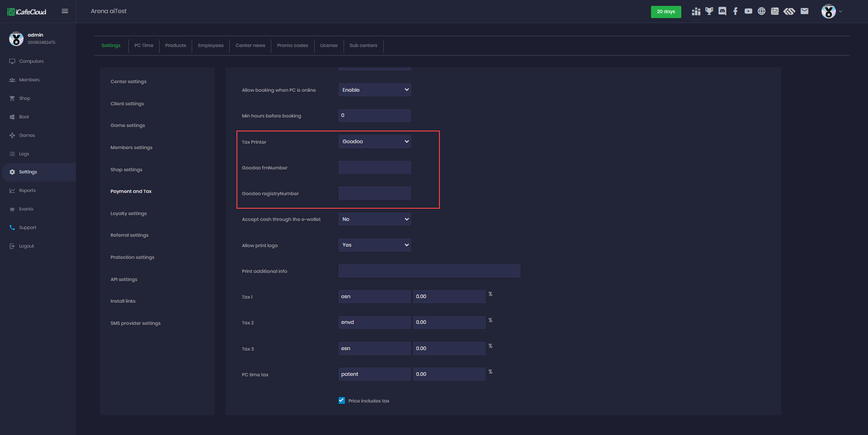Open the YouTube icon in header

pos(749,11)
